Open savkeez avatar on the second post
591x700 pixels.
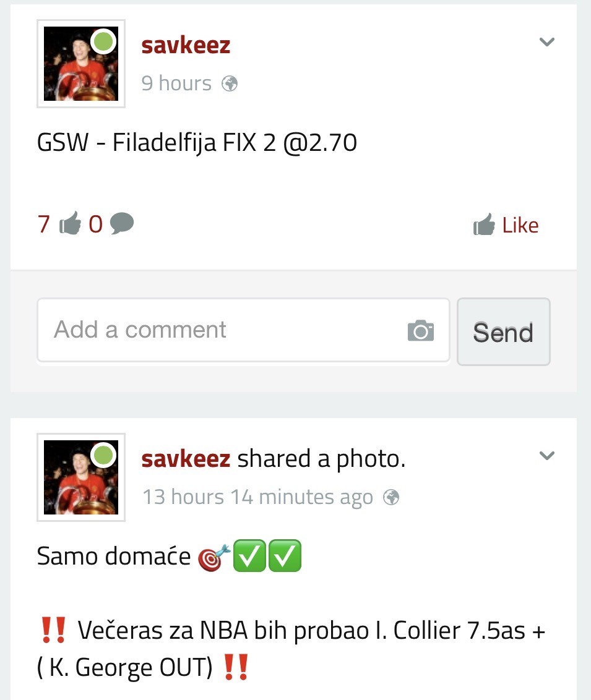point(81,477)
